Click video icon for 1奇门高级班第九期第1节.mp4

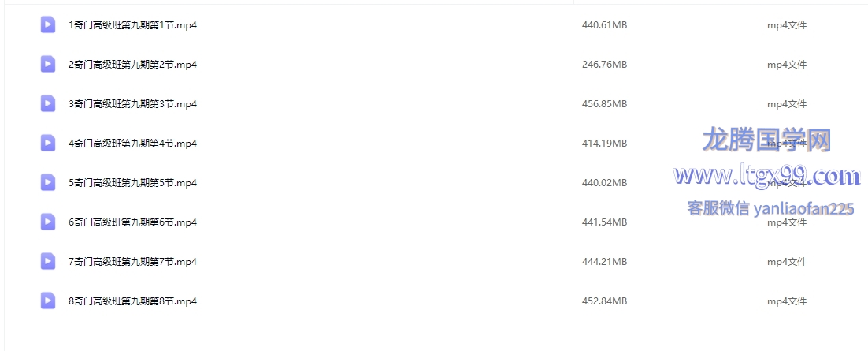[x=48, y=25]
